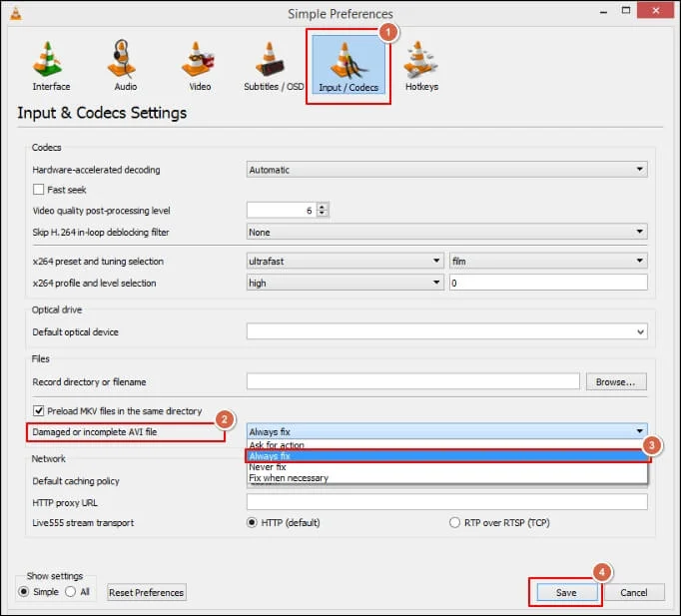Click the HTTP proxy URL field

(x=447, y=502)
